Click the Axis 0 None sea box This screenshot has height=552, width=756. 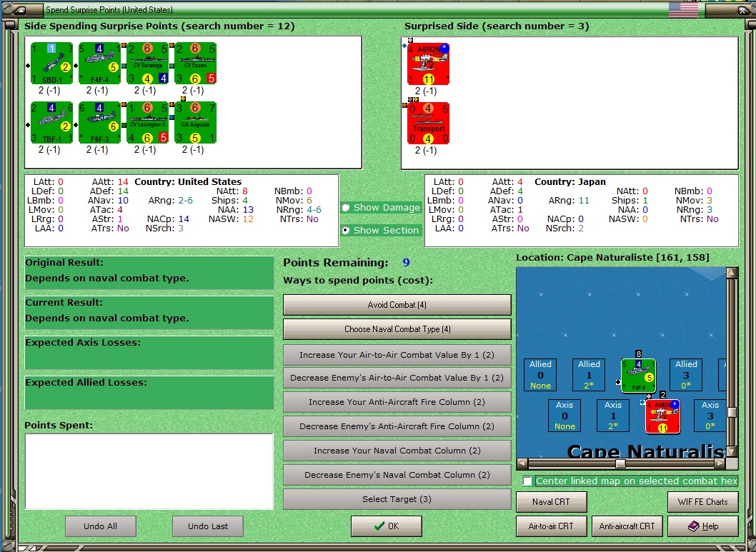click(564, 416)
